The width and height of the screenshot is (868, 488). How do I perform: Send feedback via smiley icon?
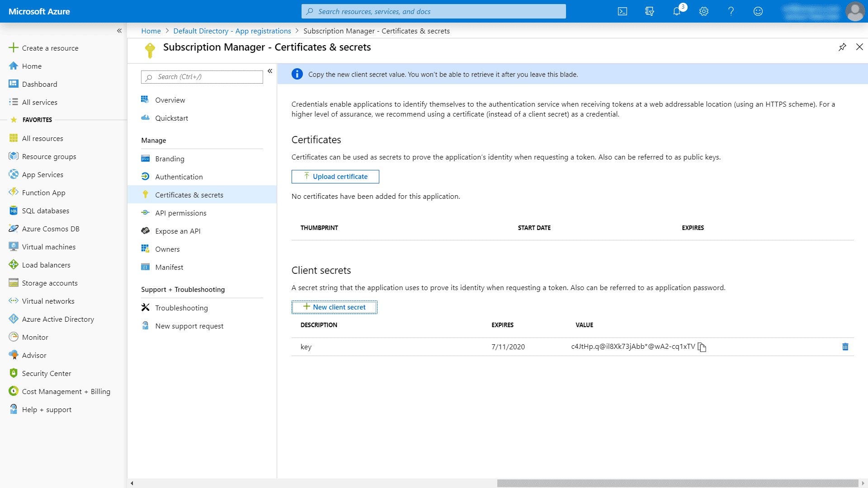pos(758,11)
